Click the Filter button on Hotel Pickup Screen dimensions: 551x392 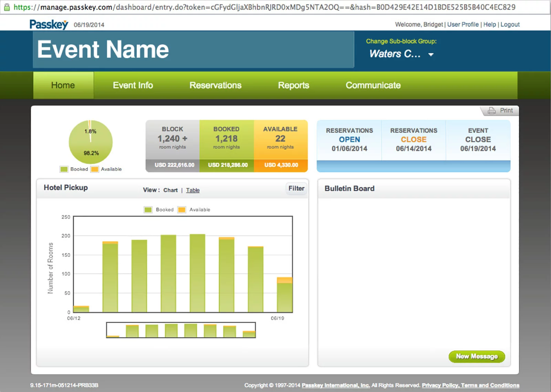coord(296,189)
